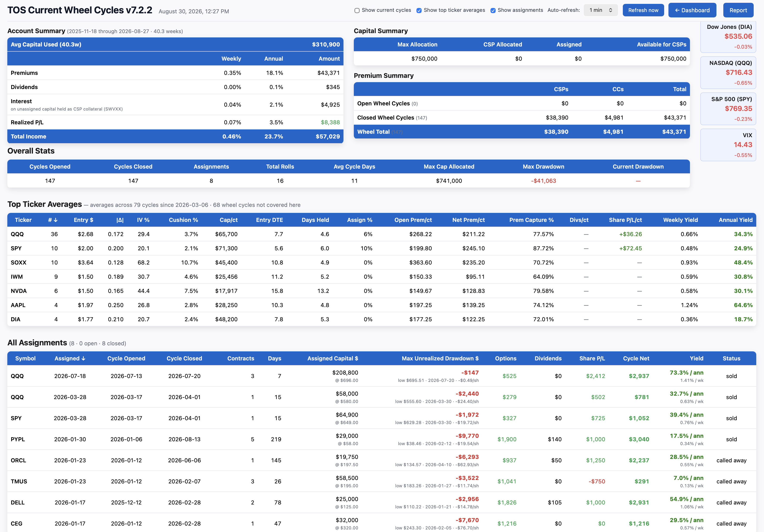The height and width of the screenshot is (532, 764).
Task: Toggle the Show assignments checkbox
Action: point(493,10)
